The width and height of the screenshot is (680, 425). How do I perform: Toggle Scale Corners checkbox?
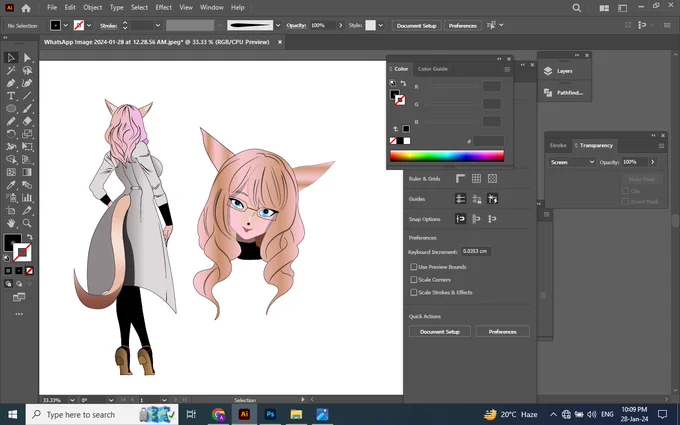(414, 279)
